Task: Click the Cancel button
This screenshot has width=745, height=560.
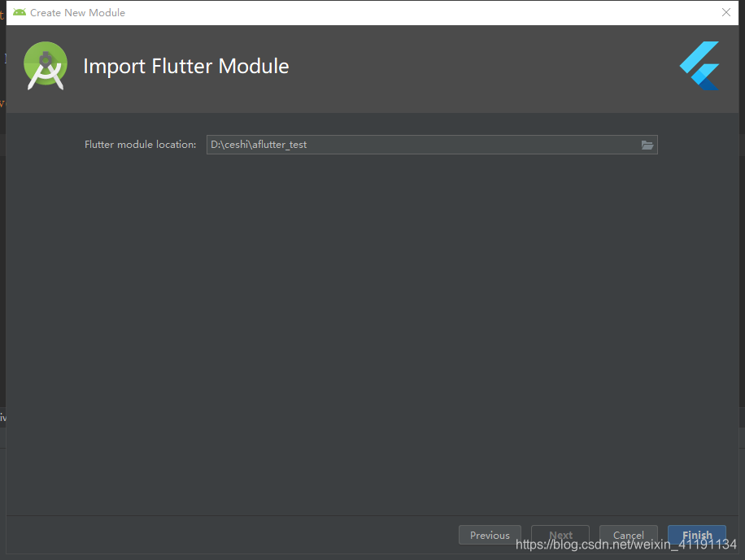Action: coord(628,535)
